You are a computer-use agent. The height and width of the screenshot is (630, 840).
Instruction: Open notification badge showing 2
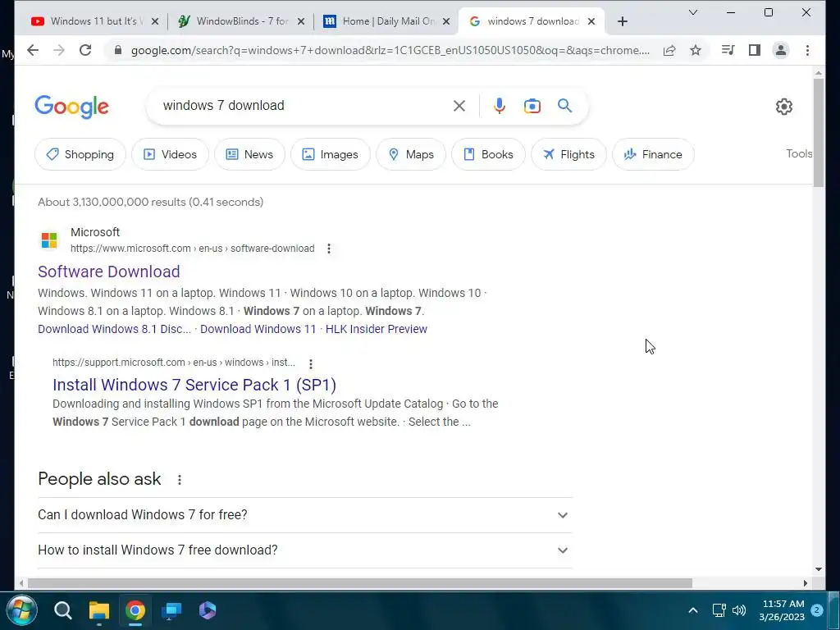[817, 610]
